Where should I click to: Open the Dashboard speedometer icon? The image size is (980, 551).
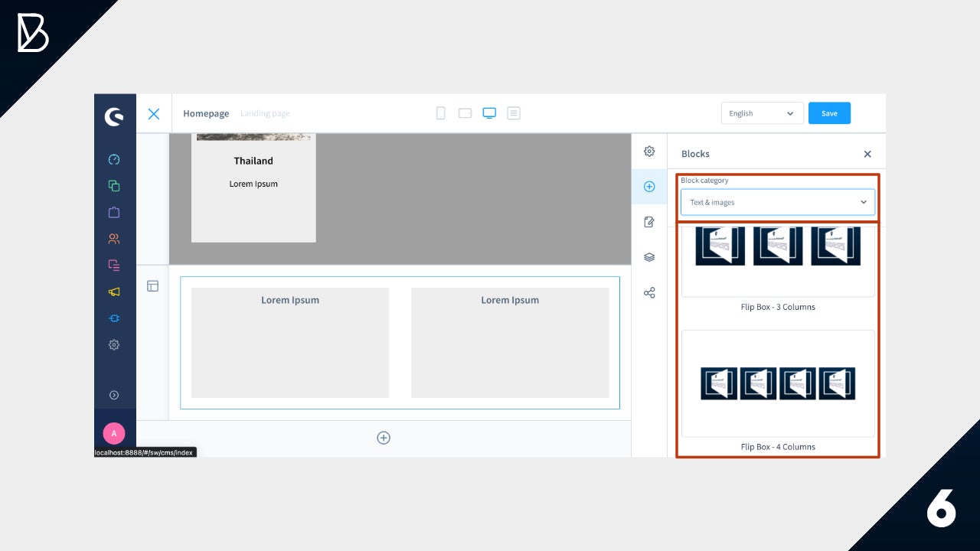114,160
